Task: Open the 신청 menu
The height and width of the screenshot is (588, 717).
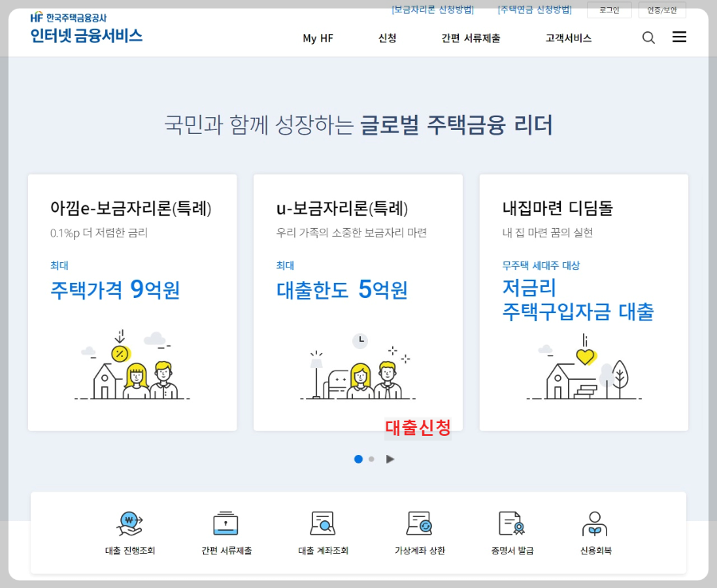Action: [387, 37]
